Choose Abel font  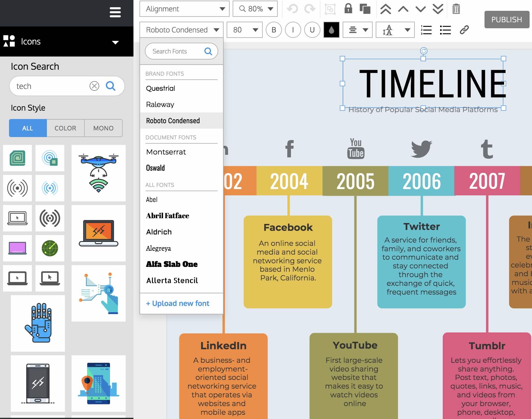click(x=182, y=200)
